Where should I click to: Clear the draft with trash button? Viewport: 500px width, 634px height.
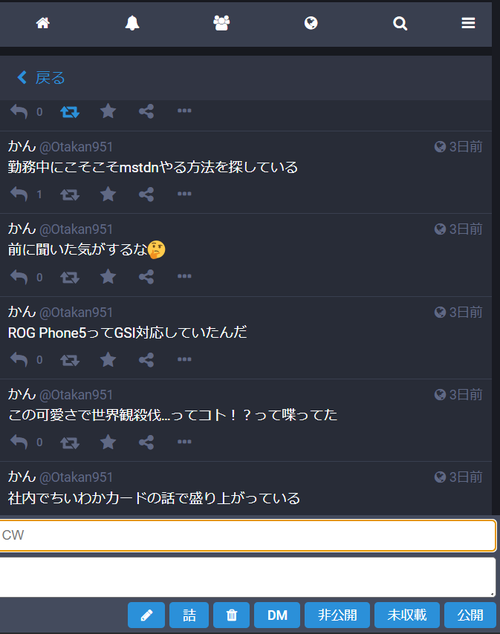pos(232,615)
